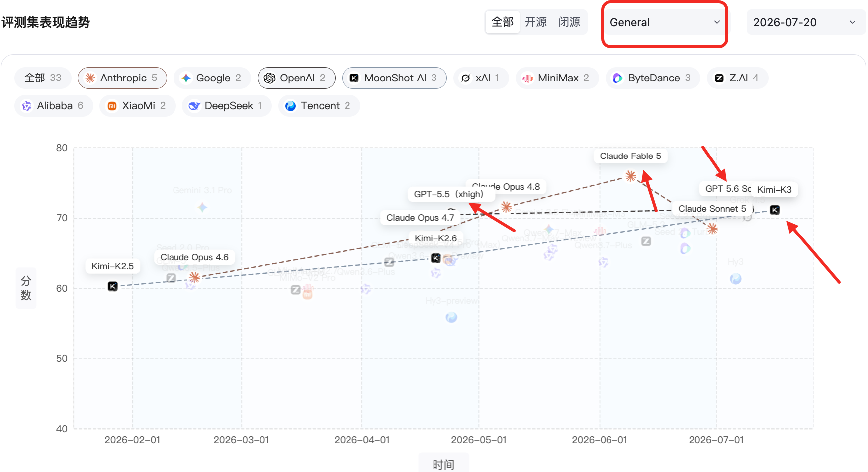Click the 50 score axis tick
This screenshot has width=868, height=472.
pyautogui.click(x=62, y=358)
